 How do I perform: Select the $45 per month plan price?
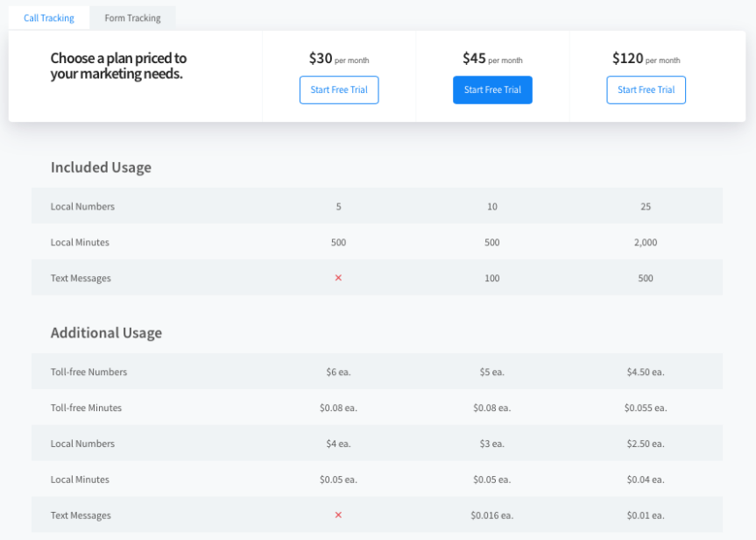(x=492, y=58)
